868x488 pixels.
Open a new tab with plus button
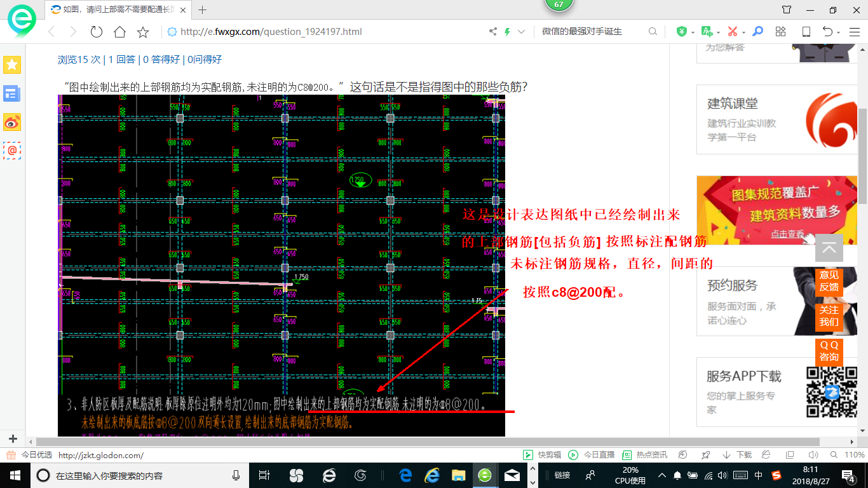click(x=203, y=10)
